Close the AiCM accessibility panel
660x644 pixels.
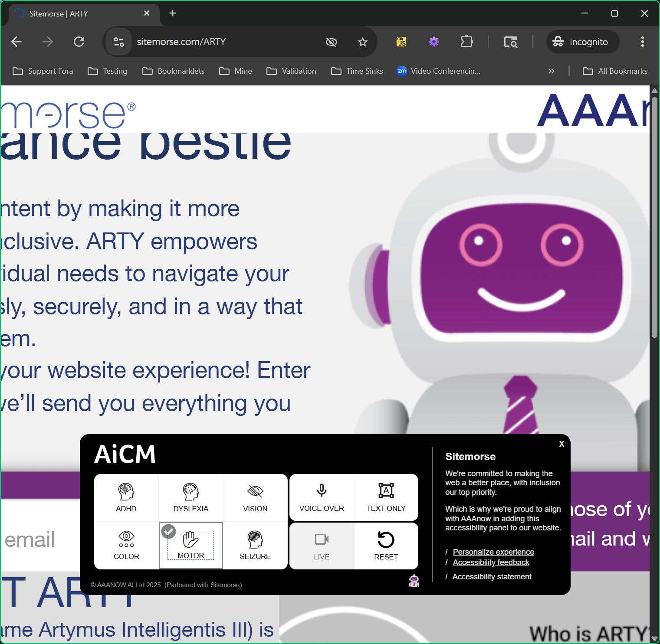[x=561, y=444]
